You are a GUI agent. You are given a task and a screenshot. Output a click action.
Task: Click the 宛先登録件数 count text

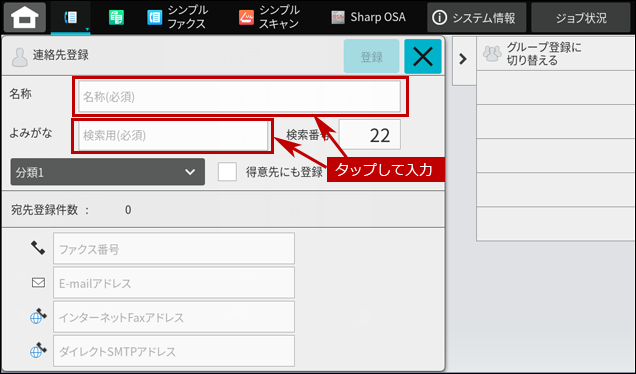pos(71,210)
